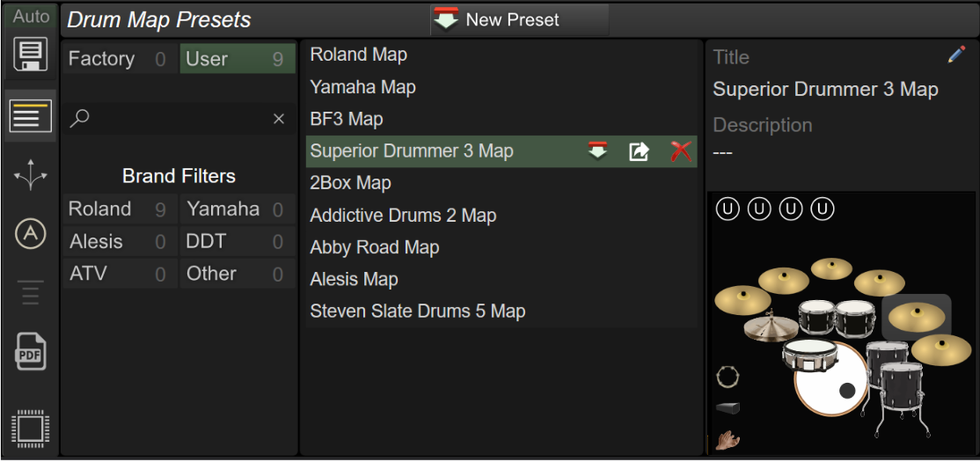Select the three-way arrows sidebar icon
Viewport: 980px width, 462px height.
31,176
